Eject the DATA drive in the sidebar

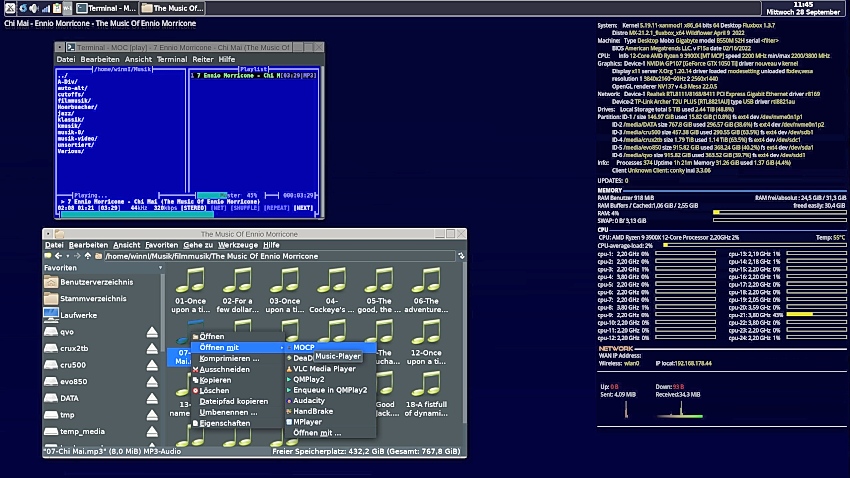click(x=153, y=397)
